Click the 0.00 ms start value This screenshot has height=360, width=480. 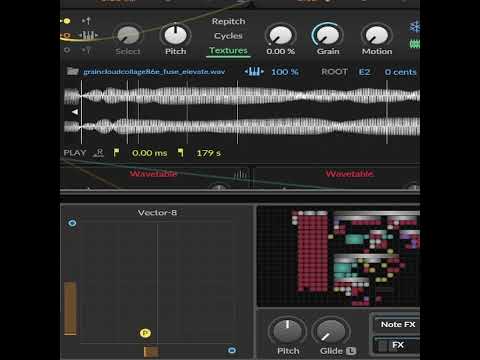pos(150,153)
